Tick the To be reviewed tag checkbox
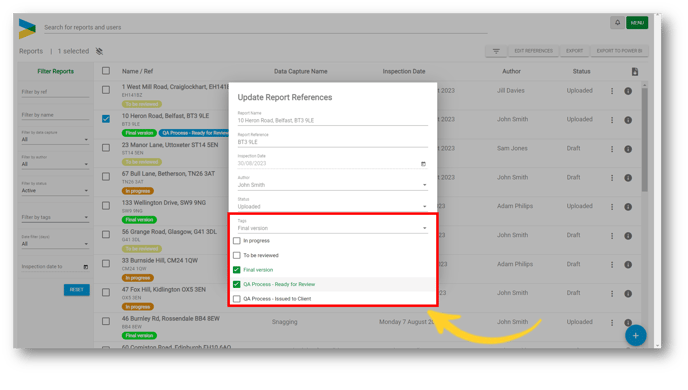This screenshot has width=688, height=390. coord(236,255)
